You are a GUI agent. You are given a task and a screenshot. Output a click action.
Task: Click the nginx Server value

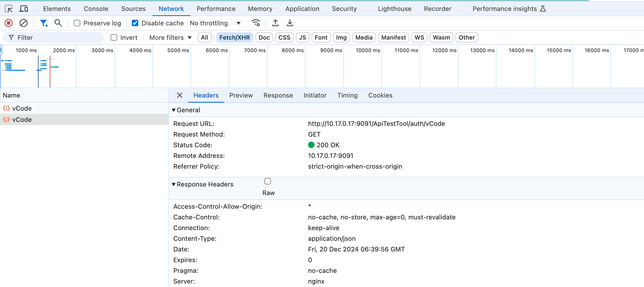316,281
